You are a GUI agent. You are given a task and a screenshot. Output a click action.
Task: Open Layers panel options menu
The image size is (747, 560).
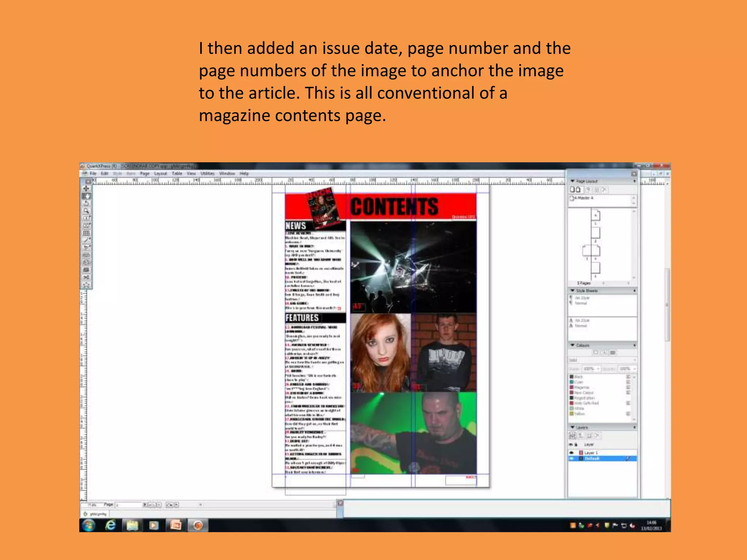634,427
